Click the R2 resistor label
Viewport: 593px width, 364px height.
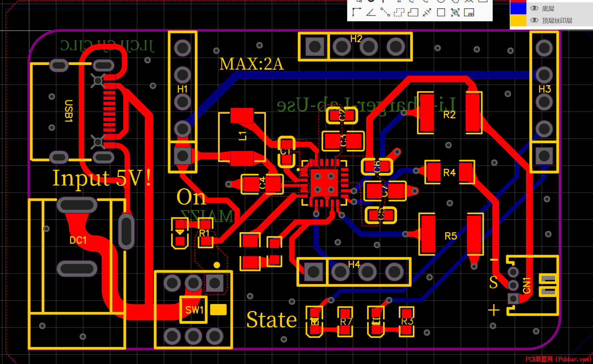(449, 115)
